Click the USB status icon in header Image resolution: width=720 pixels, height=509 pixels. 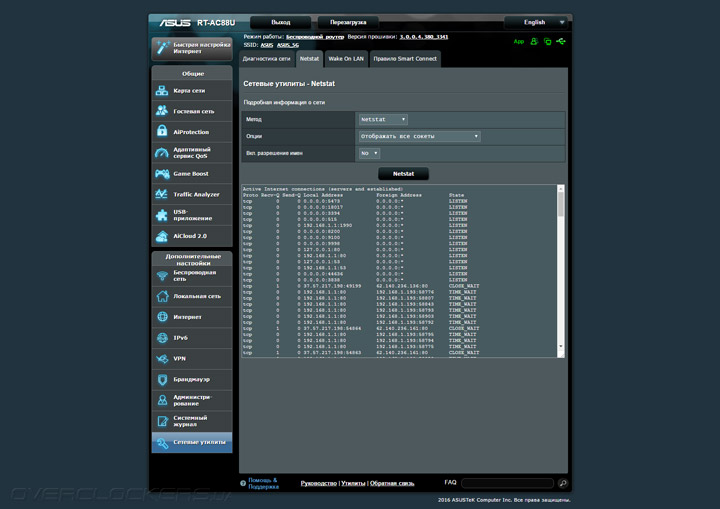click(x=562, y=42)
